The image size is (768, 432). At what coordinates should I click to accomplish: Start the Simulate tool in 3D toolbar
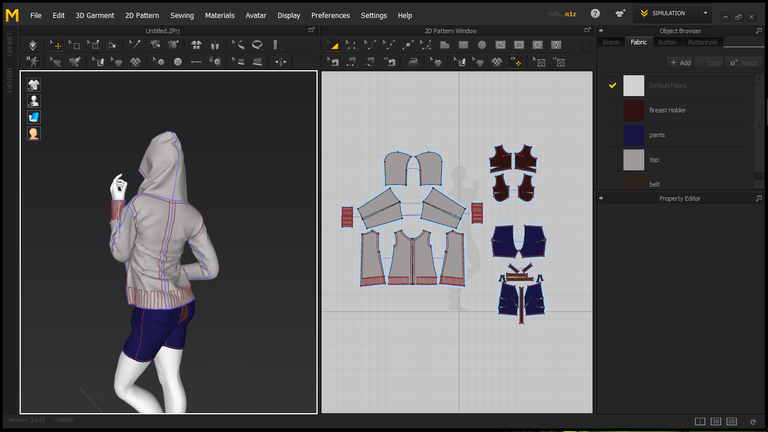[32, 45]
